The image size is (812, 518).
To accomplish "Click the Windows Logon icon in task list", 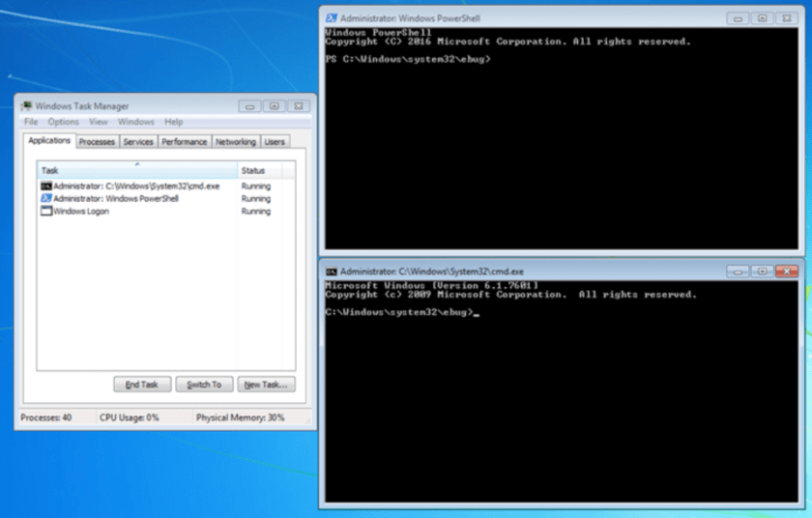I will tap(45, 211).
